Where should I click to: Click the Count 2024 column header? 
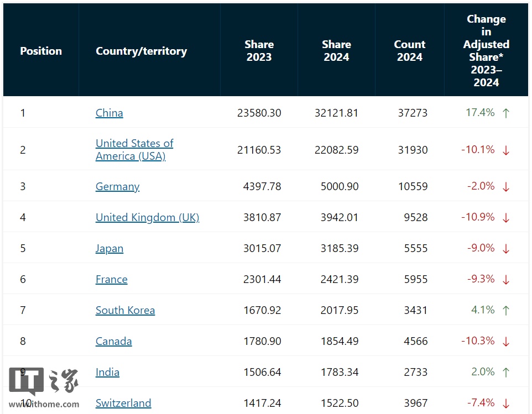click(409, 51)
